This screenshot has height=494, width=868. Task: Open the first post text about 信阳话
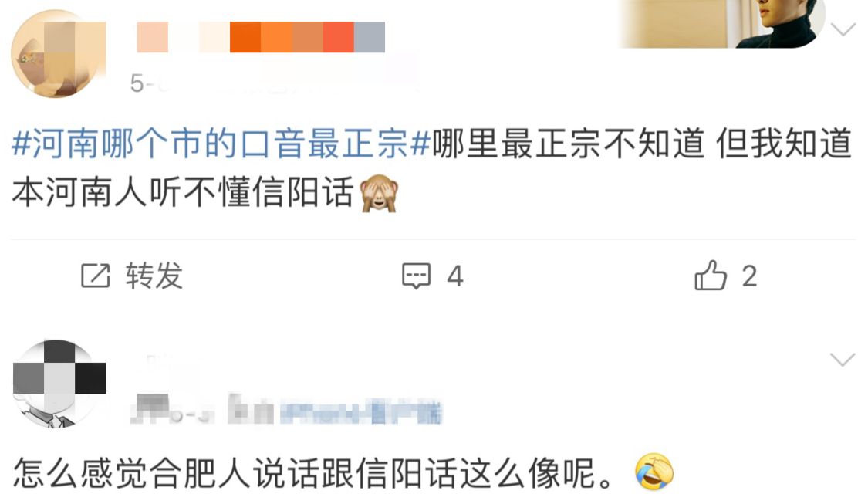coord(432,168)
